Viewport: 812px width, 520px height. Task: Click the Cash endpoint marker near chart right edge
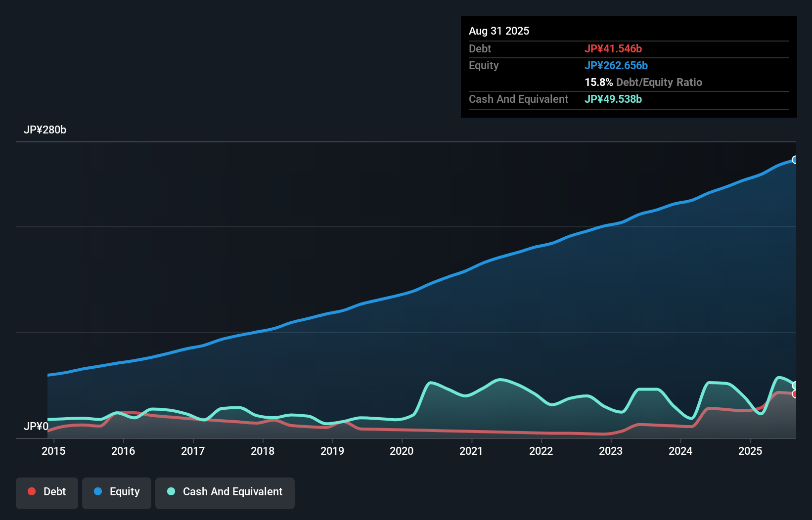[795, 385]
